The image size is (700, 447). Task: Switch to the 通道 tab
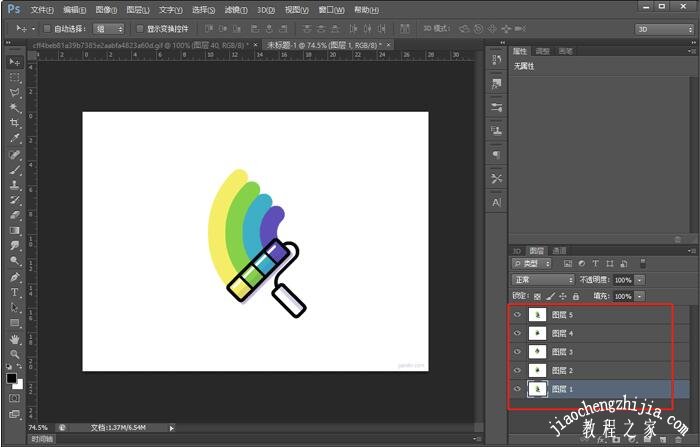(560, 250)
